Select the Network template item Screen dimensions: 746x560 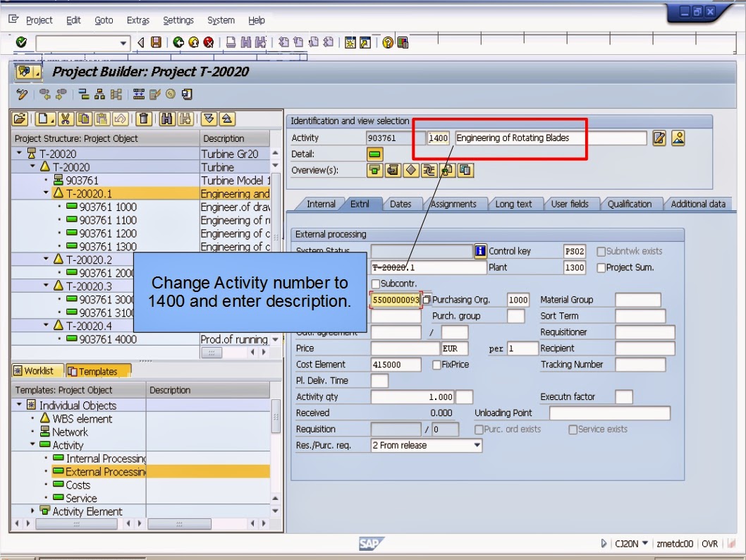(70, 432)
